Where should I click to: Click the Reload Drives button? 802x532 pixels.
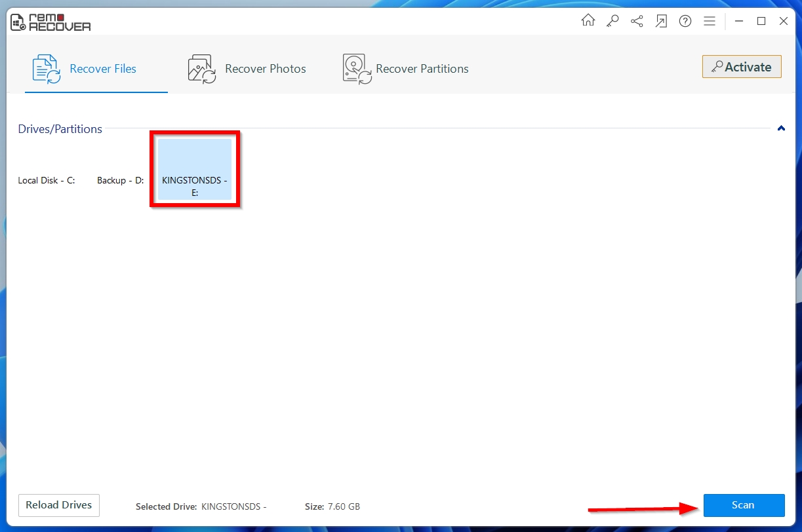59,505
